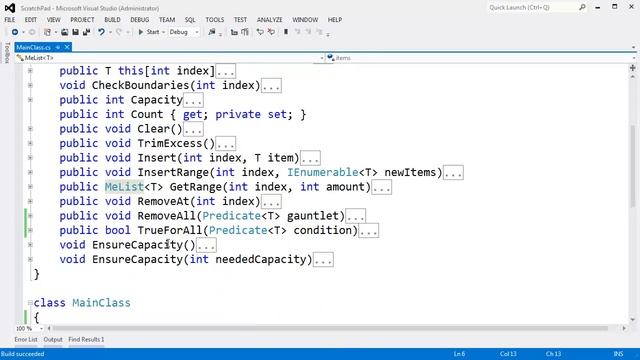This screenshot has height=360, width=640.
Task: Save the current file with Save icon
Action: point(75,32)
